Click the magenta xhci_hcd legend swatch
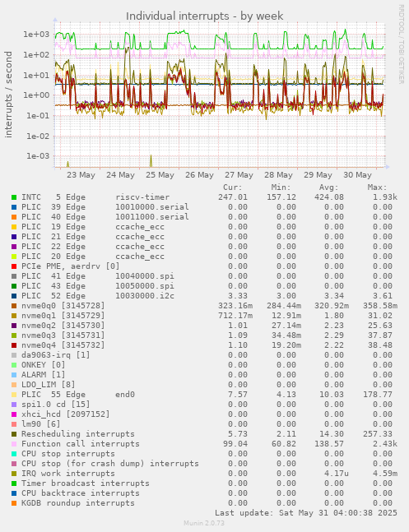This screenshot has height=532, width=409. tap(14, 414)
